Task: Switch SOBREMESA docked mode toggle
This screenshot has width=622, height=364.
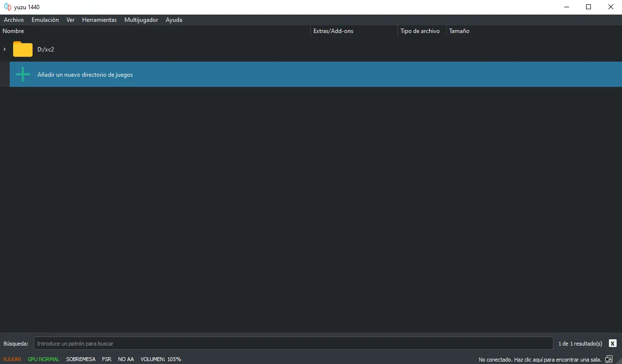Action: [x=81, y=359]
